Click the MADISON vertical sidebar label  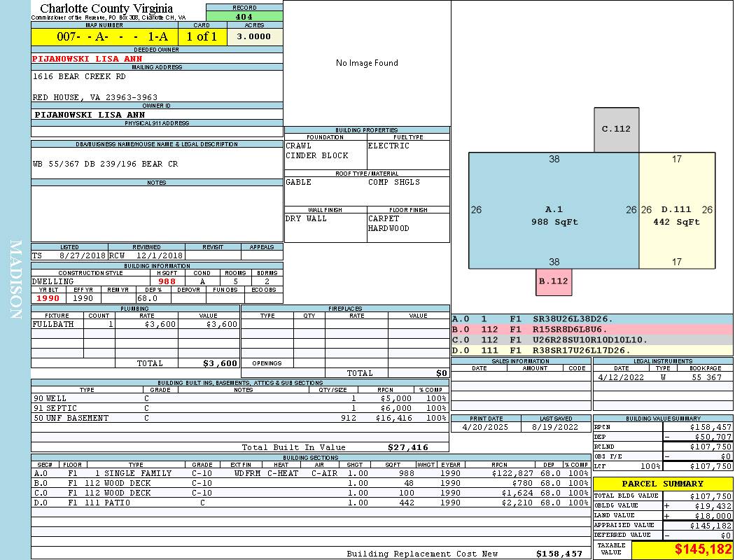coord(15,280)
